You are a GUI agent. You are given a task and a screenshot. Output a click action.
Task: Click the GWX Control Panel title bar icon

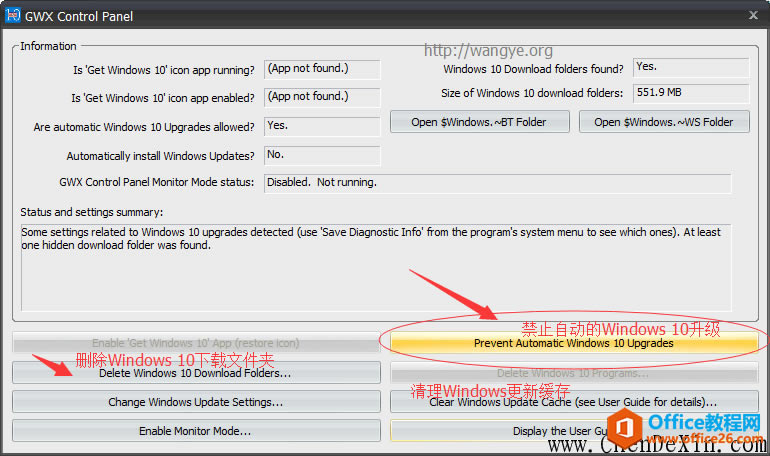pos(12,15)
